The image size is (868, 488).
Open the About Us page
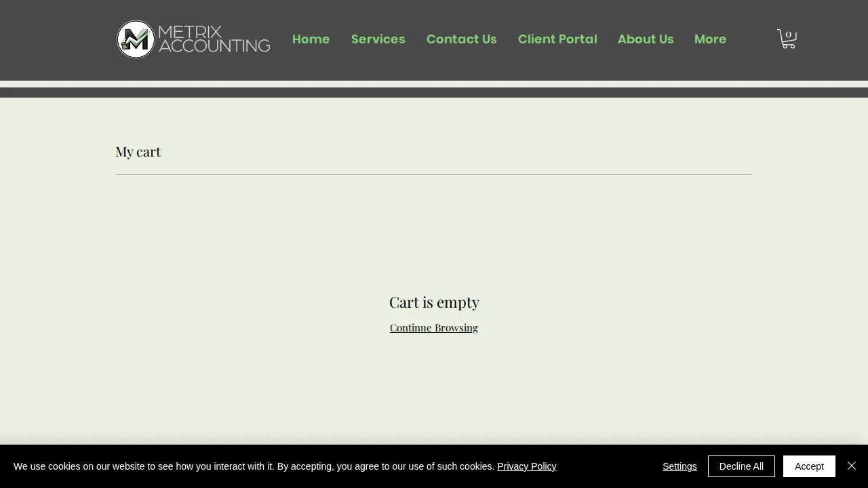[646, 39]
